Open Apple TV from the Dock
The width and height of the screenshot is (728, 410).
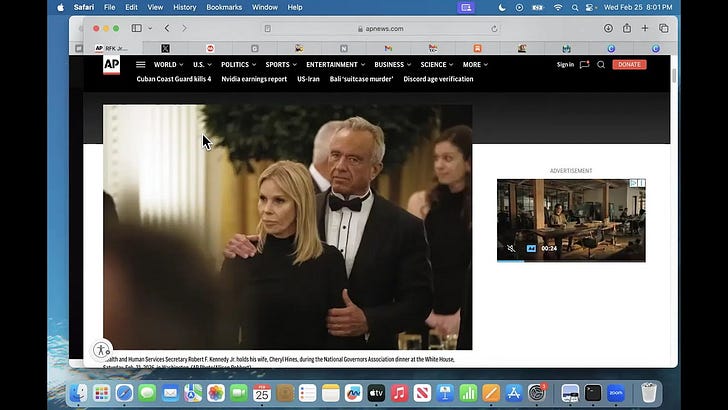[x=376, y=393]
